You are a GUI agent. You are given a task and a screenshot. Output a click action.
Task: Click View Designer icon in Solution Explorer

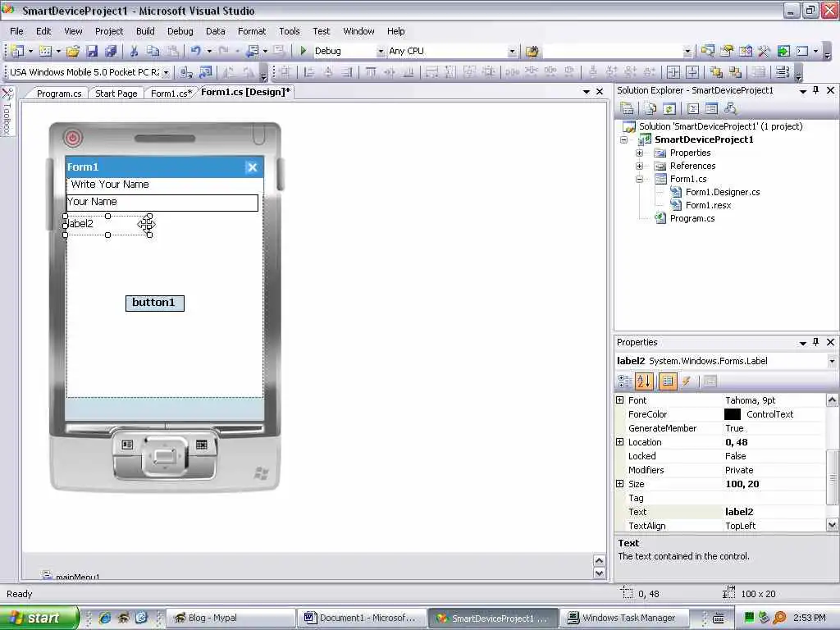coord(711,109)
